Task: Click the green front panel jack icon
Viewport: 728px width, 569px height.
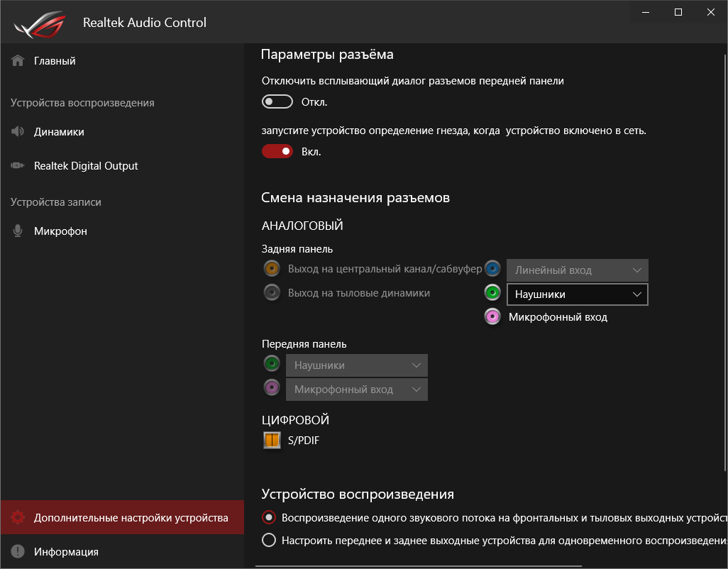Action: click(x=271, y=365)
